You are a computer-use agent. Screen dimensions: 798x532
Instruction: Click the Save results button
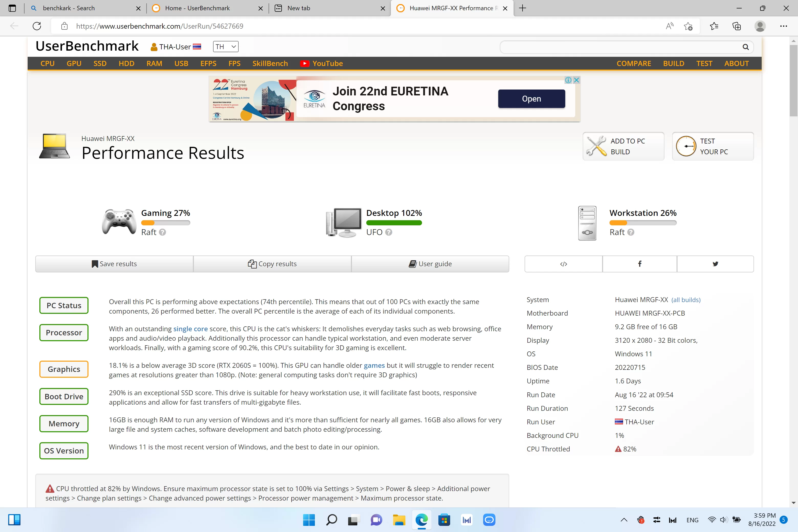114,264
